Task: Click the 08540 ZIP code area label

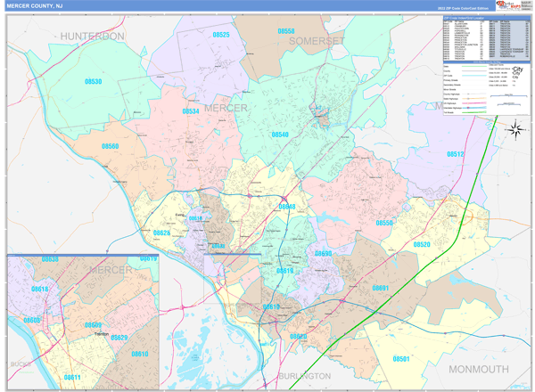Action: tap(280, 135)
